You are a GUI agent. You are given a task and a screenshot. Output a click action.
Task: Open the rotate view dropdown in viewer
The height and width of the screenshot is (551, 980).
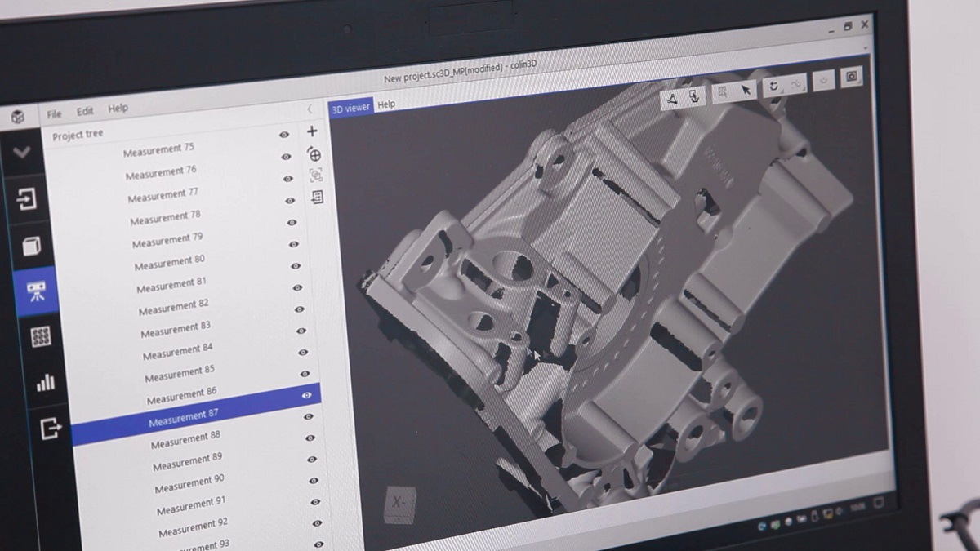point(773,87)
